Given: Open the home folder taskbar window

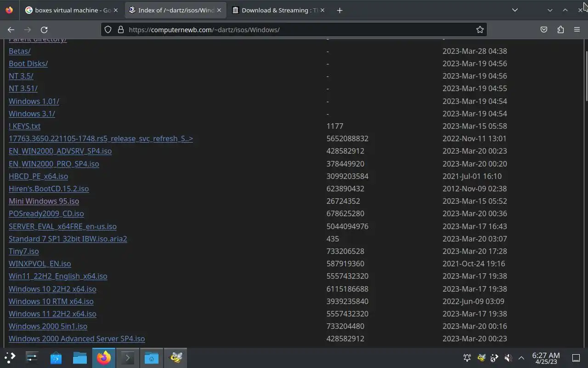Looking at the screenshot, I should pyautogui.click(x=152, y=357).
